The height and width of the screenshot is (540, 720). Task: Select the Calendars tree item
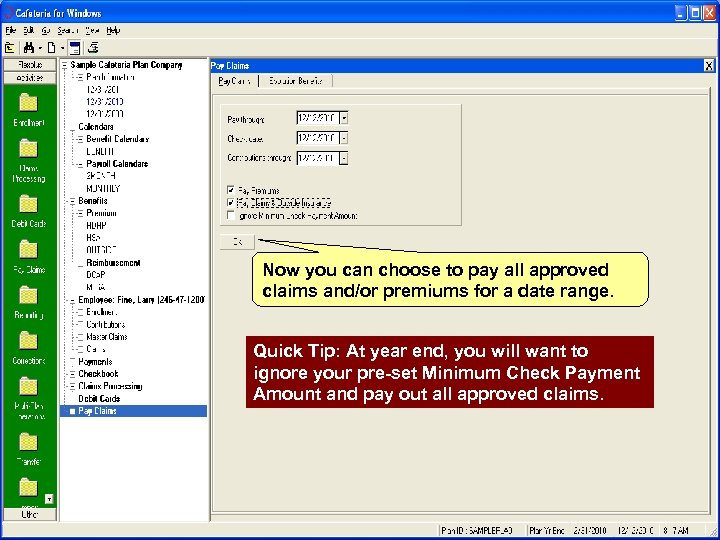[x=96, y=127]
